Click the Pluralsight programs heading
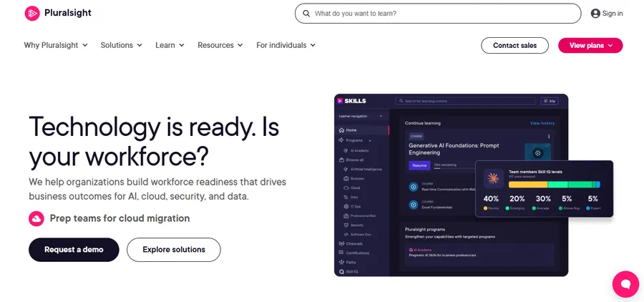 tap(424, 229)
